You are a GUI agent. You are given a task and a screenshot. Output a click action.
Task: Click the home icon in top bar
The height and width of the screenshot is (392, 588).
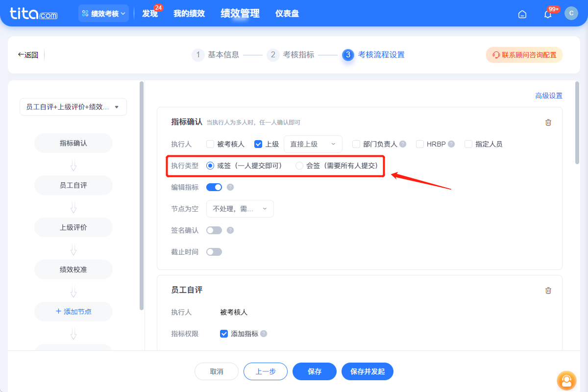(x=522, y=14)
